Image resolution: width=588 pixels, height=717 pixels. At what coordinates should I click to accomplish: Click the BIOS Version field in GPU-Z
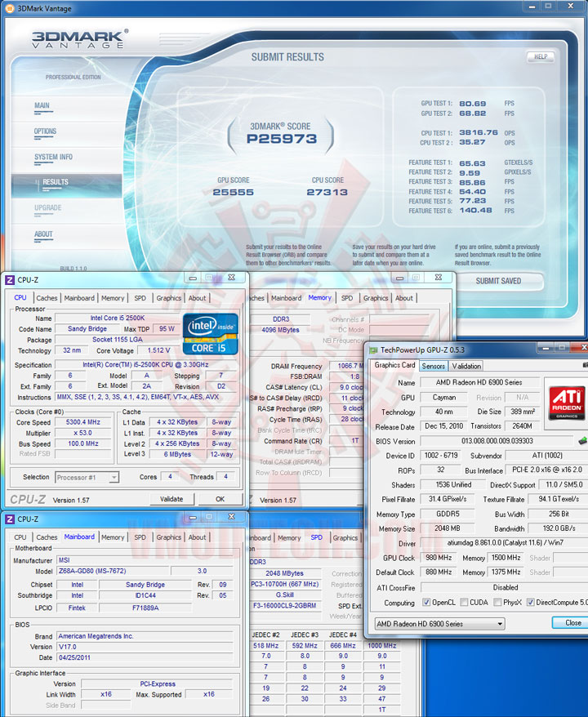coord(497,441)
